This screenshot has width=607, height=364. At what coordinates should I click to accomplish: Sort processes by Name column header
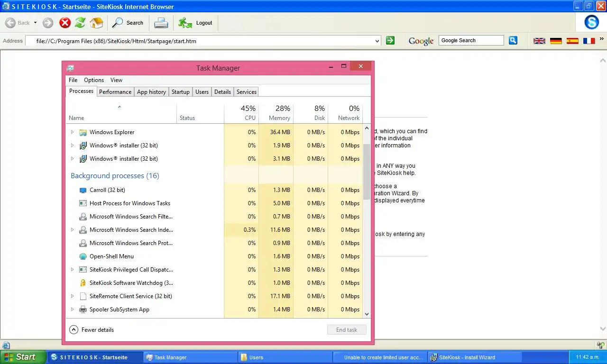pos(121,113)
